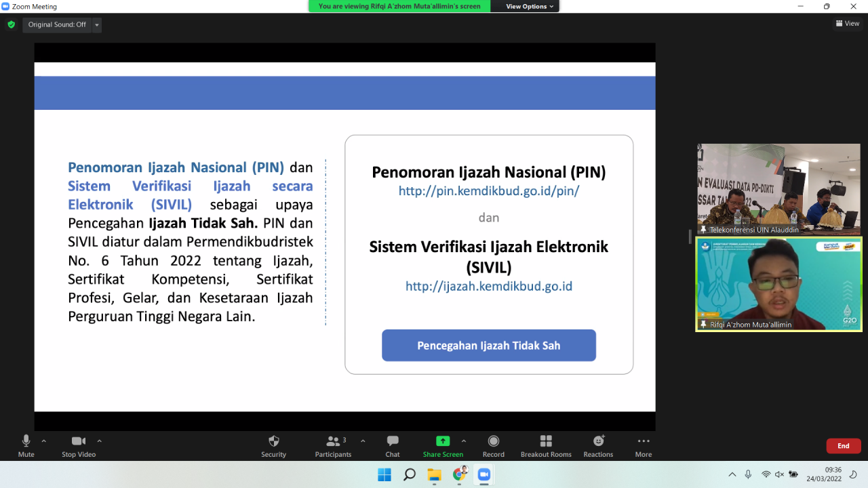Open Breakout Rooms
This screenshot has height=488, width=868.
coord(546,441)
